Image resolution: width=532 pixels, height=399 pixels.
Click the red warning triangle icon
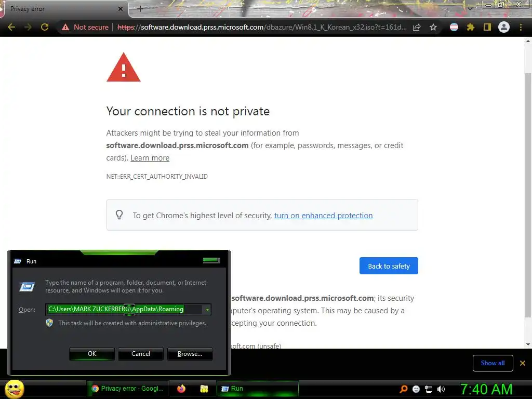point(124,67)
